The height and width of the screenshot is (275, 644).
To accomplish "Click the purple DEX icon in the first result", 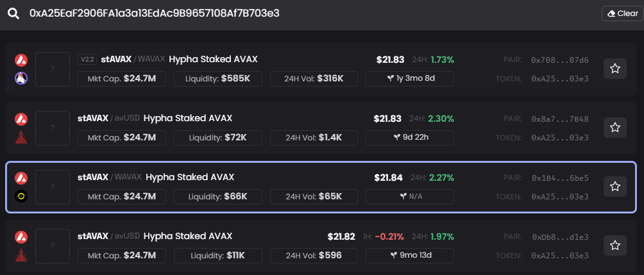I will tap(21, 78).
